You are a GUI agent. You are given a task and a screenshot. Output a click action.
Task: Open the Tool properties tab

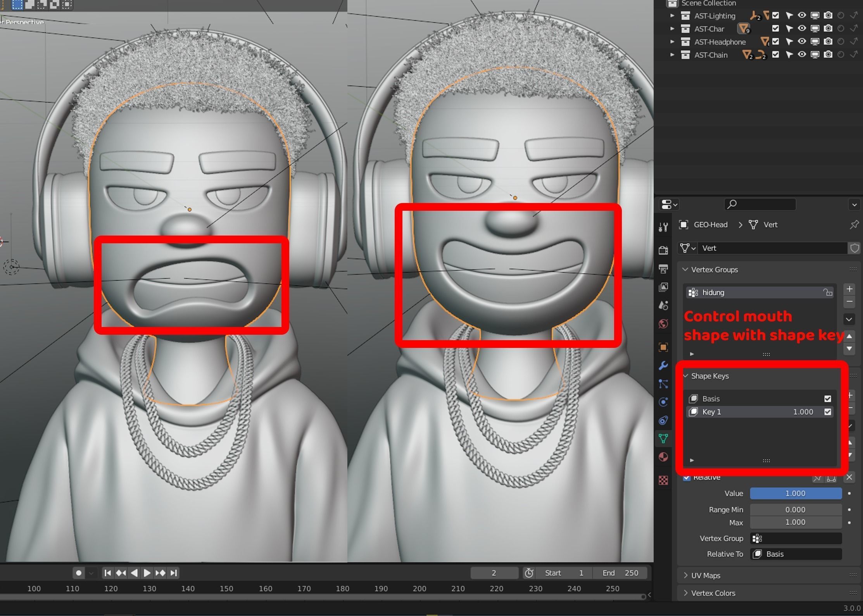pos(663,227)
